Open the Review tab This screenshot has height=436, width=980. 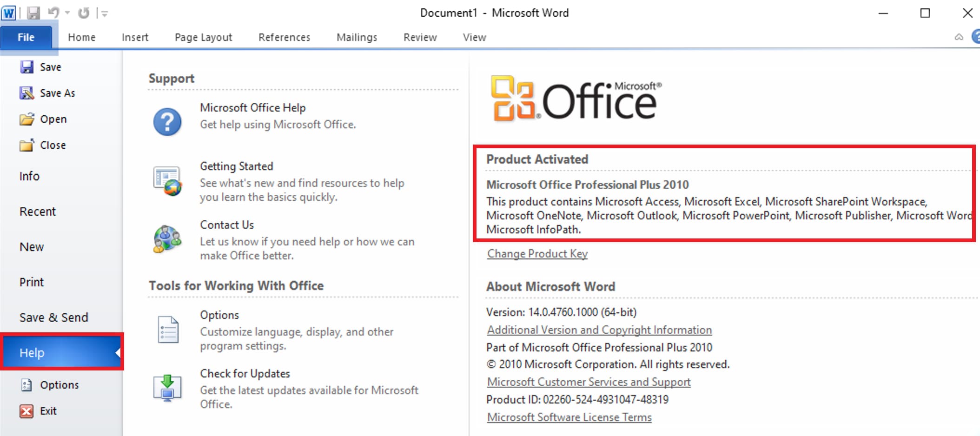419,37
